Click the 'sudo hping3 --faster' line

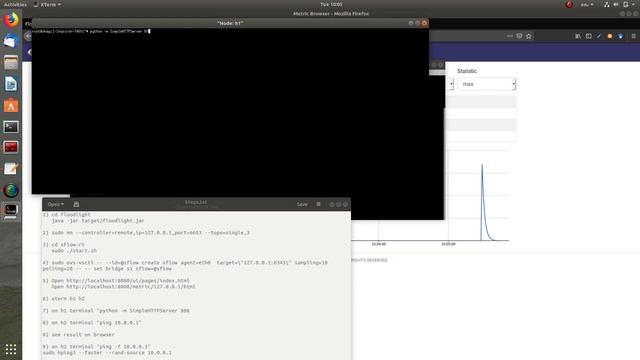click(x=107, y=353)
